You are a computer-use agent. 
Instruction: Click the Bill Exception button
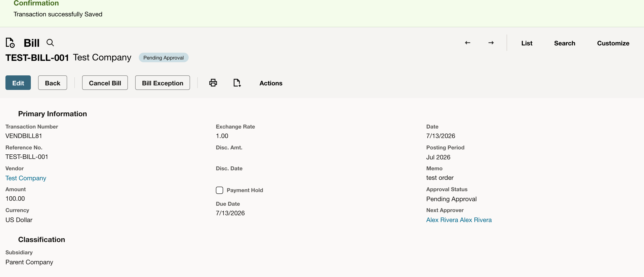point(163,83)
